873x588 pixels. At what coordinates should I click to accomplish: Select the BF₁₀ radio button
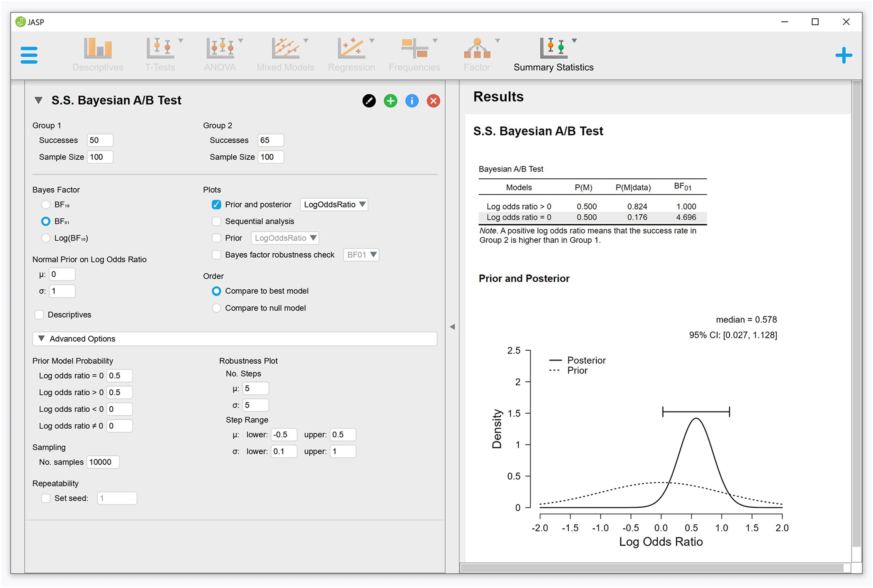click(x=45, y=204)
